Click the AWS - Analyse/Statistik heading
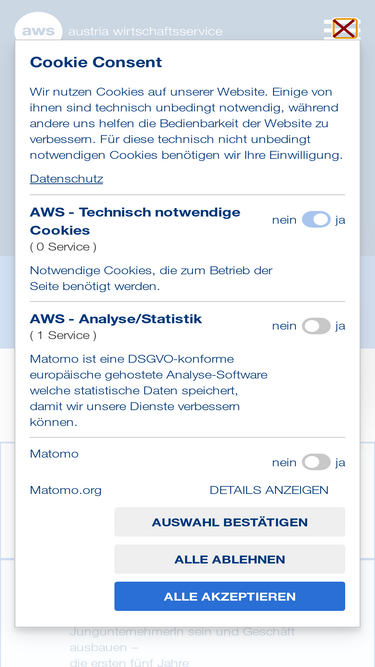Screen dimensions: 375x667 pos(116,319)
